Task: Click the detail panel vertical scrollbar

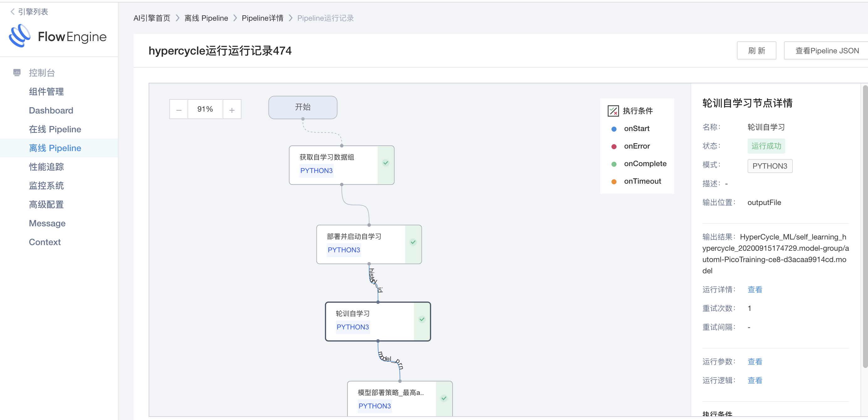Action: tap(865, 226)
